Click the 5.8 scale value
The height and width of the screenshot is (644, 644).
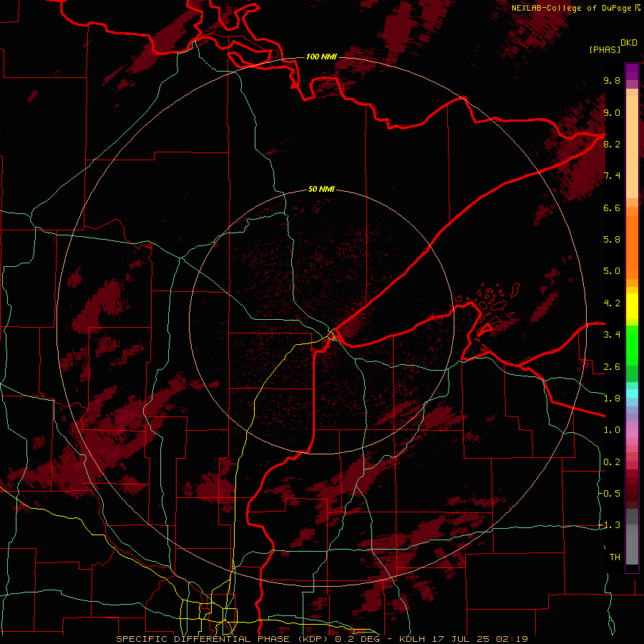click(x=612, y=240)
